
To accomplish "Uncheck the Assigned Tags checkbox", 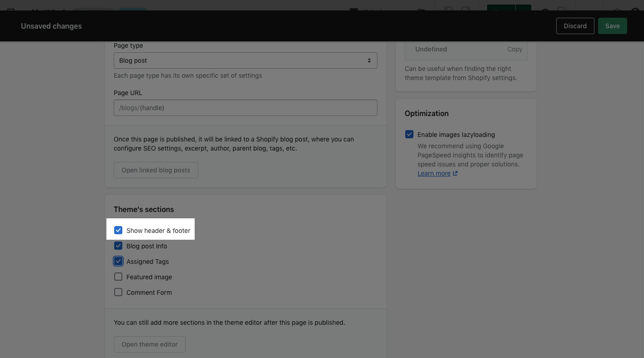I will tap(118, 262).
